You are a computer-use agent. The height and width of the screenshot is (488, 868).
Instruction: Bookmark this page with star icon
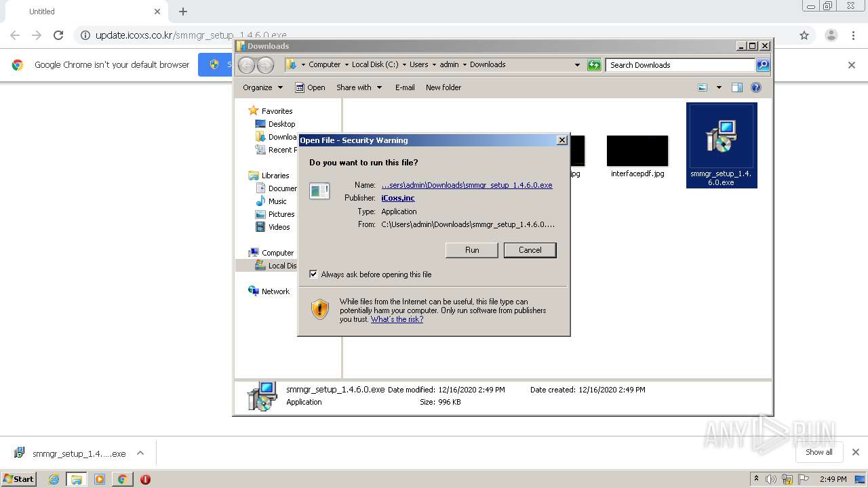click(x=804, y=35)
